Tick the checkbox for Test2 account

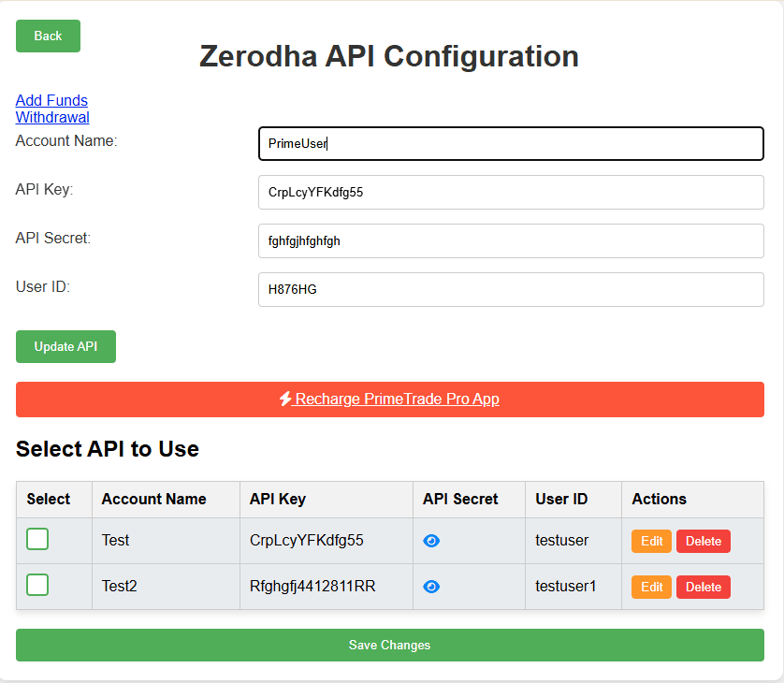coord(37,585)
